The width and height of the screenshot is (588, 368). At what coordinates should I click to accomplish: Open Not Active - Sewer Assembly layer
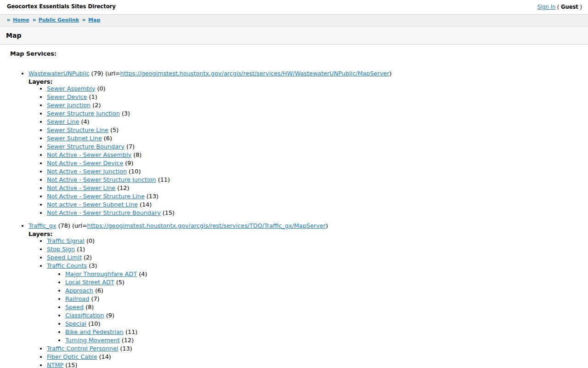pyautogui.click(x=89, y=155)
